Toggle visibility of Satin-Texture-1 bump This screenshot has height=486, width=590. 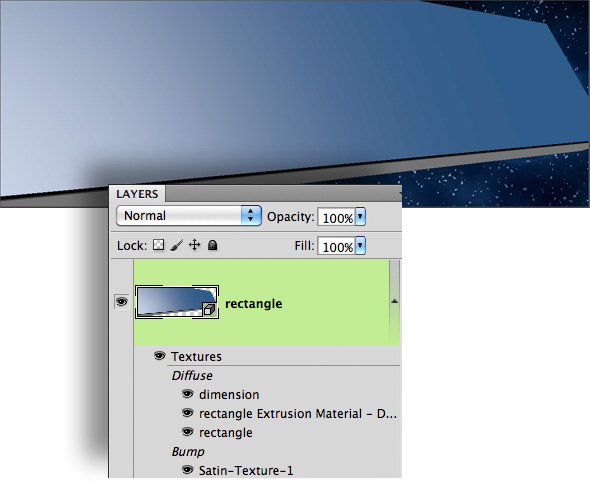pyautogui.click(x=187, y=470)
